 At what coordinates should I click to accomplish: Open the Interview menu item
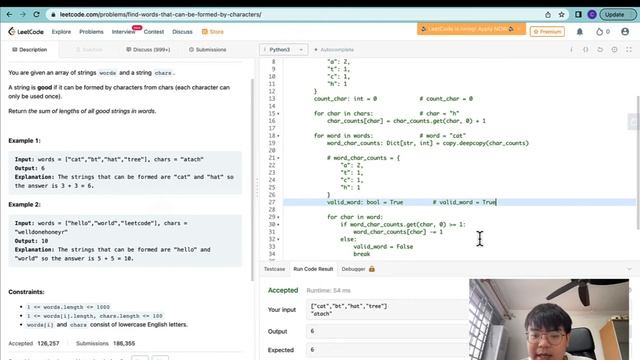[x=123, y=31]
